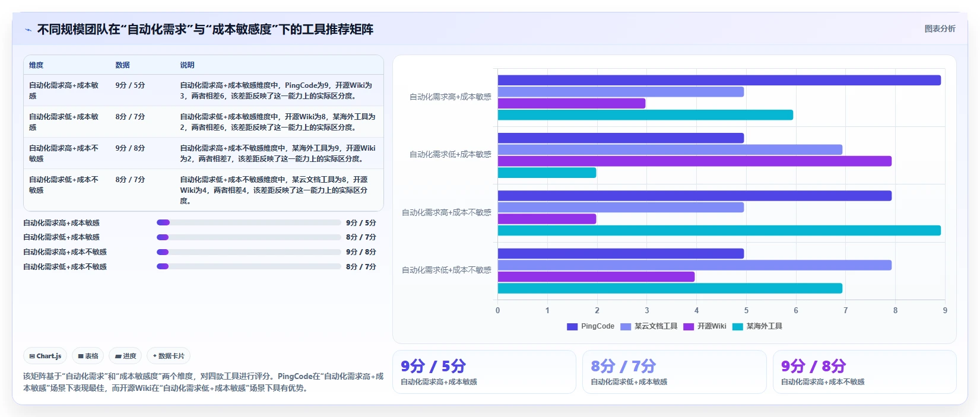The image size is (980, 417).
Task: Click the 开源Wiki bar in 自动化需求低+成本不敏感 group
Action: (596, 277)
